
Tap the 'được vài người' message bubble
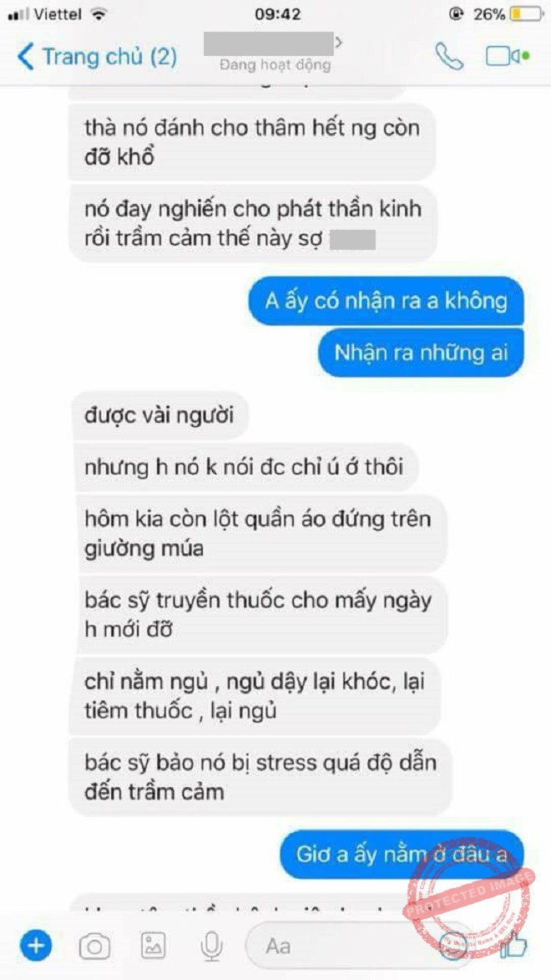click(x=160, y=415)
